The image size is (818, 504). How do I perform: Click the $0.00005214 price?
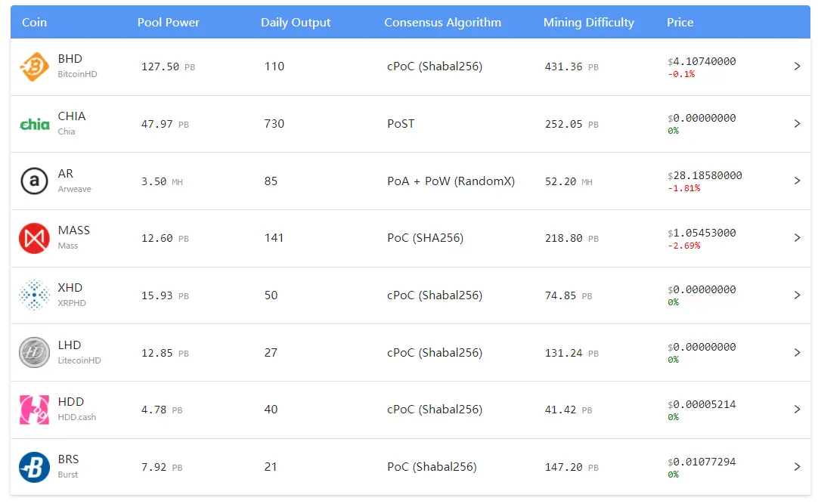point(702,404)
